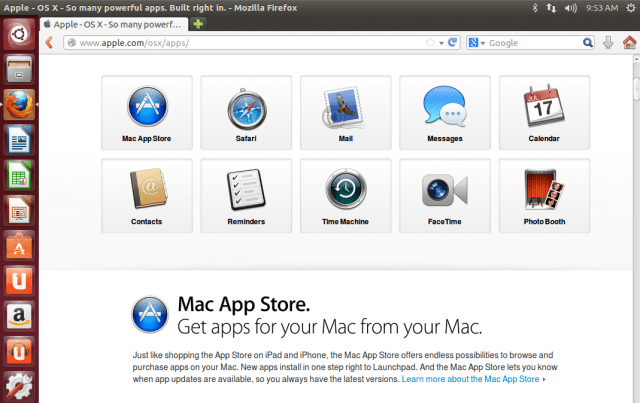640x403 pixels.
Task: Launch Files manager from the launcher
Action: (19, 69)
